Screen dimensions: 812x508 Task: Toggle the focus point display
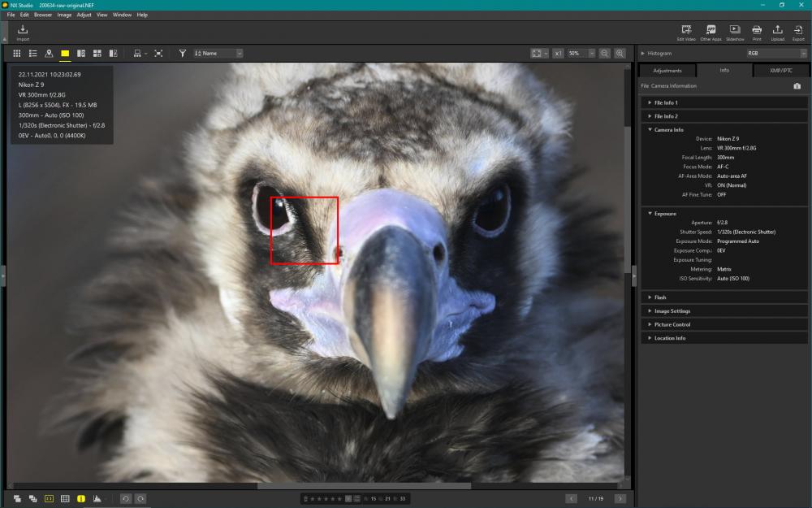point(49,499)
